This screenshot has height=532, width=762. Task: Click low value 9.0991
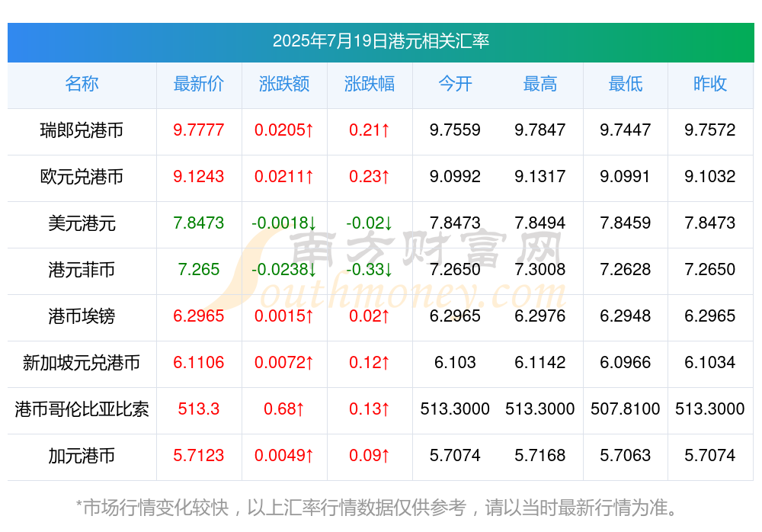(x=625, y=177)
